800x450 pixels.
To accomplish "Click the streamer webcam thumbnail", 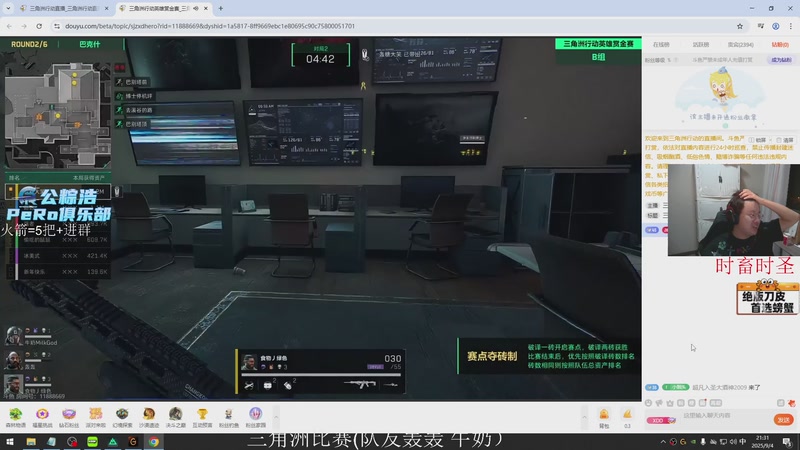I will coord(734,210).
